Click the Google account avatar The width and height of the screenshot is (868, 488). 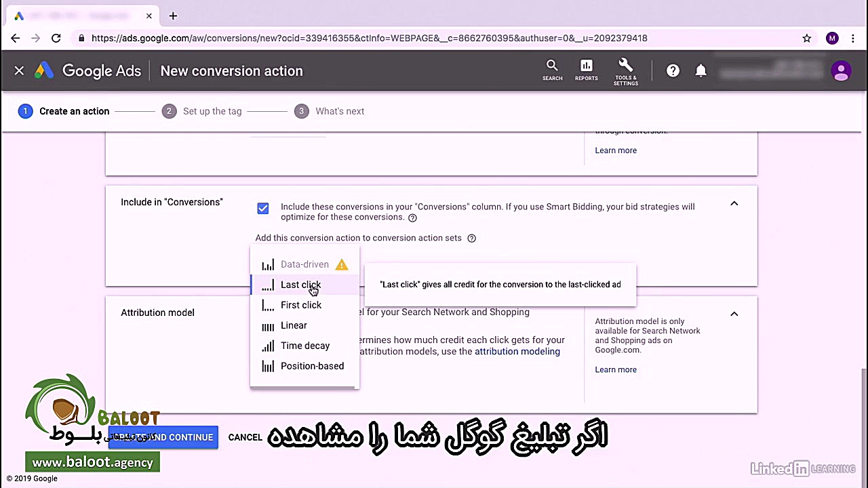click(841, 70)
